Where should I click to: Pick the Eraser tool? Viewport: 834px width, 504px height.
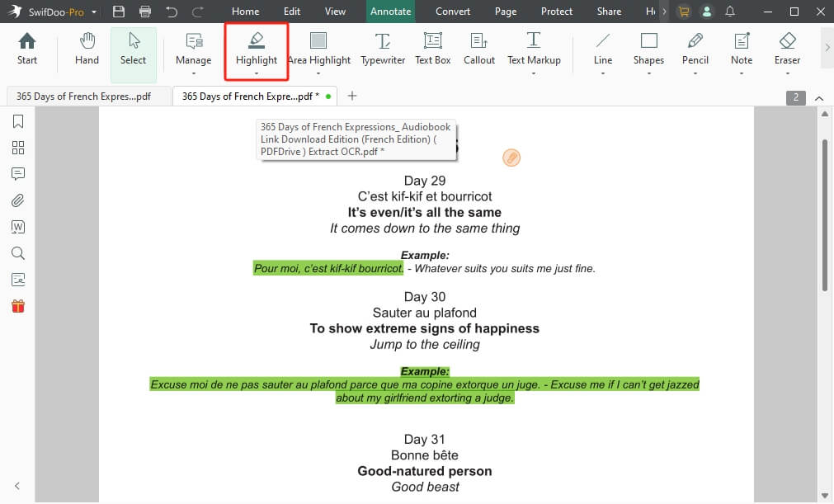(786, 48)
